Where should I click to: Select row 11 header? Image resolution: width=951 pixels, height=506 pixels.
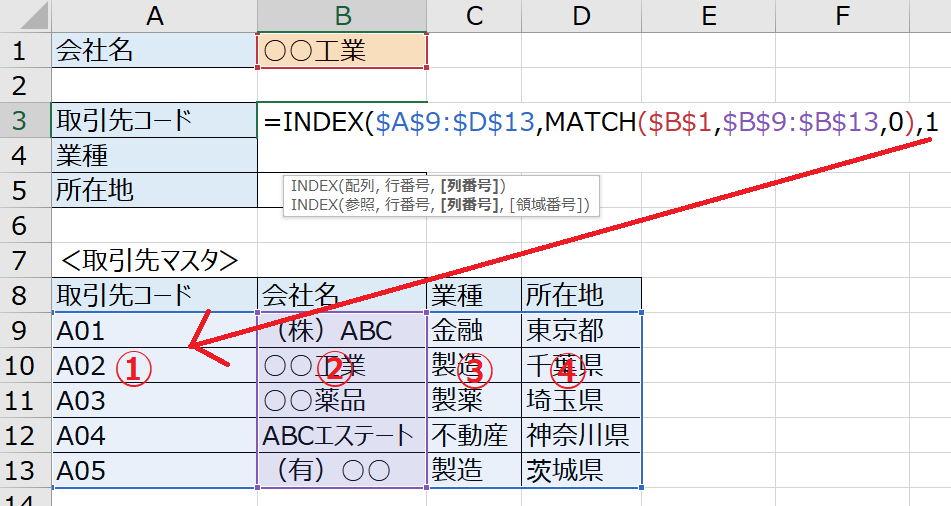tap(25, 400)
